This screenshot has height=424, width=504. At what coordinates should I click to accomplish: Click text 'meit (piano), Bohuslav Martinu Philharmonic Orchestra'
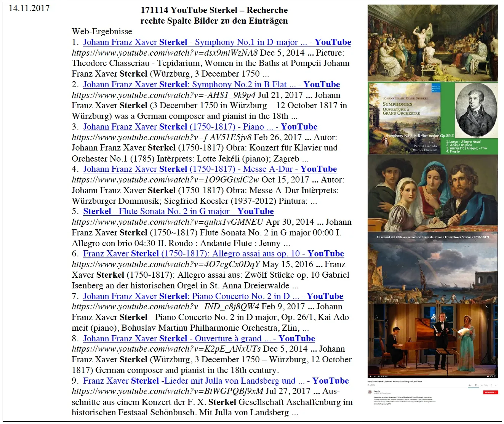click(x=175, y=328)
